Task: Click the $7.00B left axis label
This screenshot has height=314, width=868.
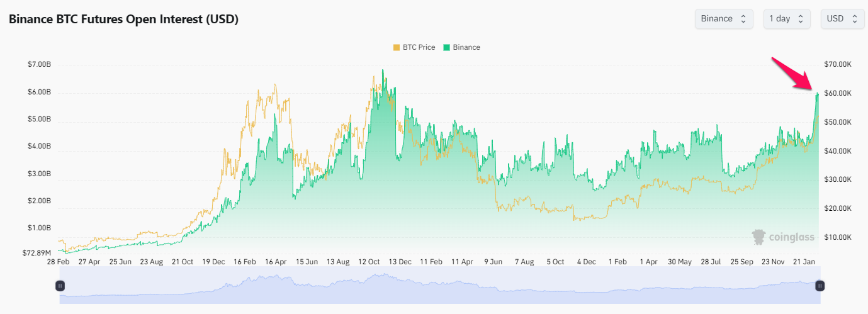Action: click(x=40, y=64)
